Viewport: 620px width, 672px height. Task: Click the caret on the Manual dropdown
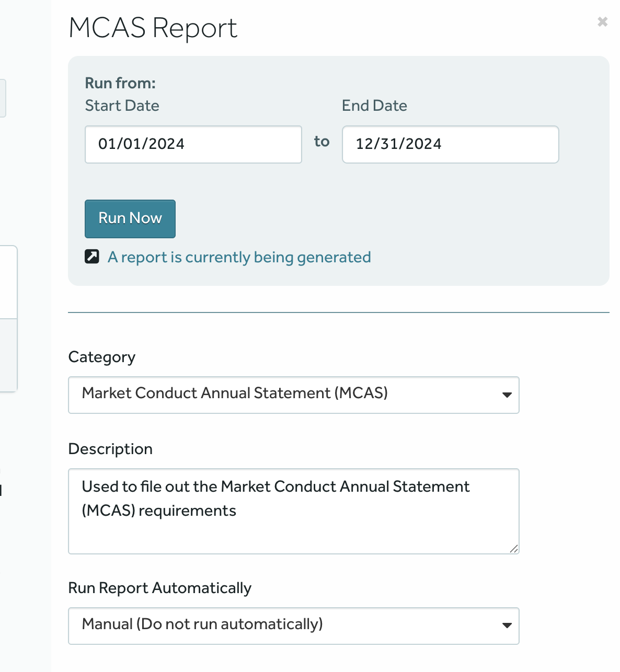click(x=507, y=625)
